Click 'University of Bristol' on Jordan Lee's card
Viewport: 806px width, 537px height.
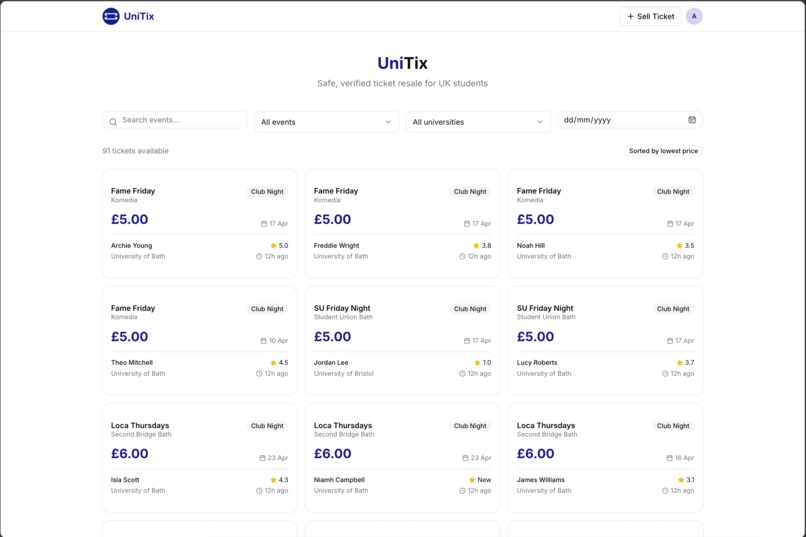(x=344, y=374)
